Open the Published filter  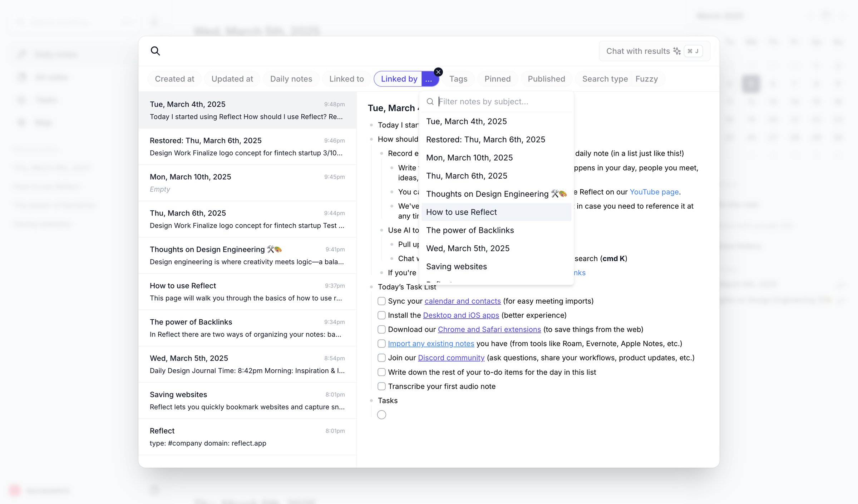coord(546,79)
